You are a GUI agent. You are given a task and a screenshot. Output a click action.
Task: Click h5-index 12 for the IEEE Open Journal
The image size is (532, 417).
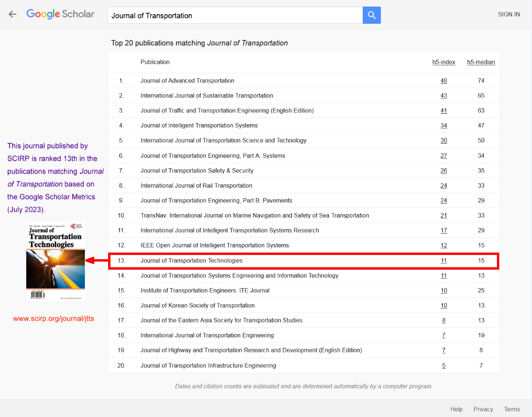pyautogui.click(x=443, y=245)
